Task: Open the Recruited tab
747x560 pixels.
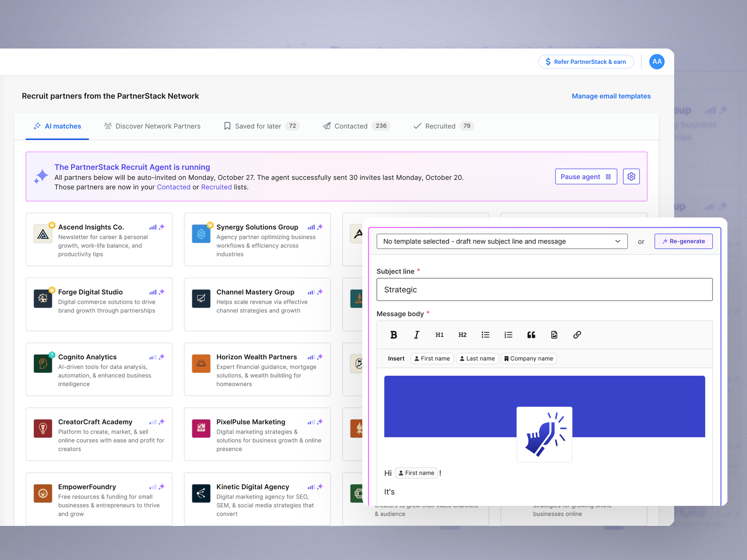Action: pos(444,126)
